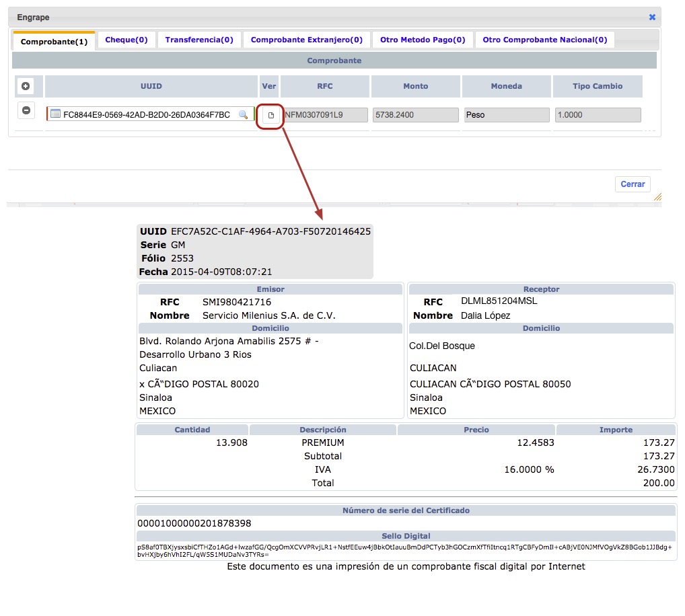Click the Receptor section header
Image resolution: width=685 pixels, height=616 pixels.
click(x=541, y=289)
